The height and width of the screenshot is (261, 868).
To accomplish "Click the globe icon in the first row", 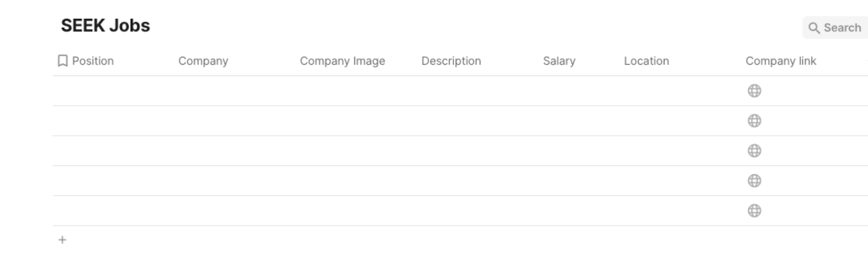I will pyautogui.click(x=754, y=91).
